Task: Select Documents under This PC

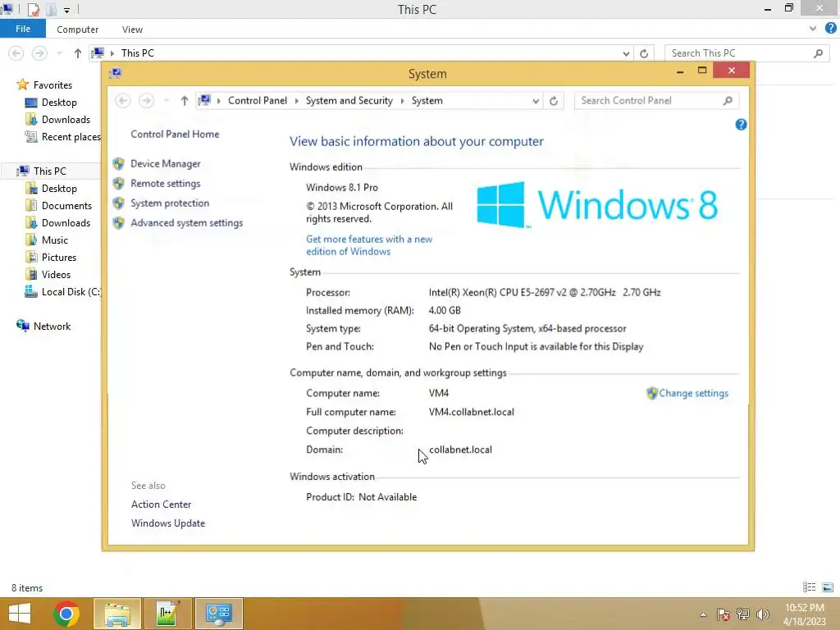Action: point(66,206)
